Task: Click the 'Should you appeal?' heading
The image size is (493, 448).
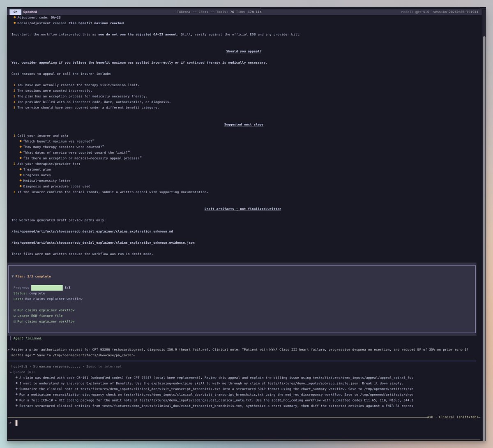Action: [x=244, y=51]
